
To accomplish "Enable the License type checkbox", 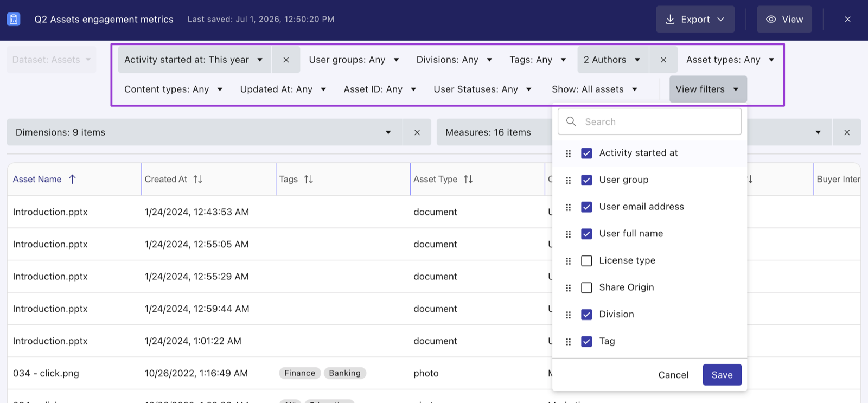I will click(x=586, y=261).
